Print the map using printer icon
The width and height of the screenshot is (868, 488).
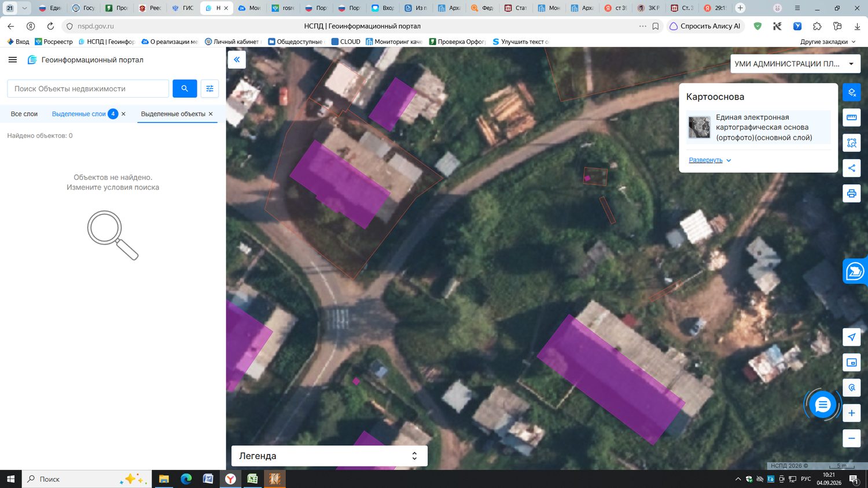tap(851, 194)
